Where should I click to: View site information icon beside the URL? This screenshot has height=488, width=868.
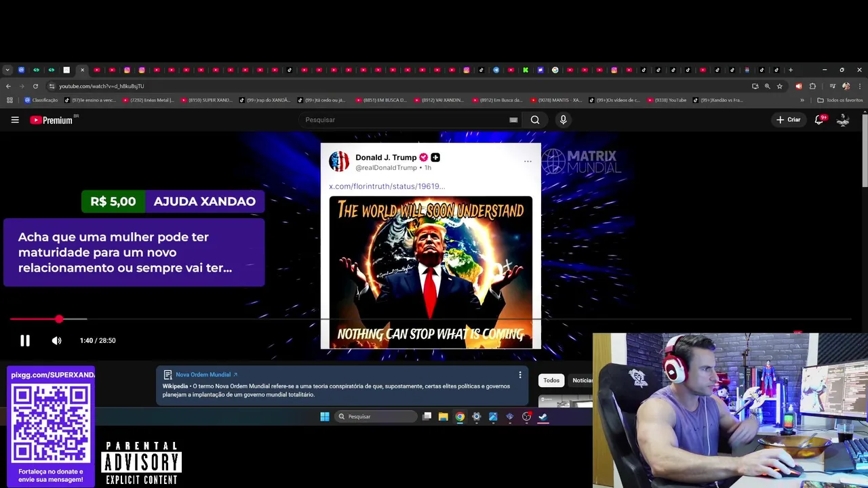[x=52, y=86]
